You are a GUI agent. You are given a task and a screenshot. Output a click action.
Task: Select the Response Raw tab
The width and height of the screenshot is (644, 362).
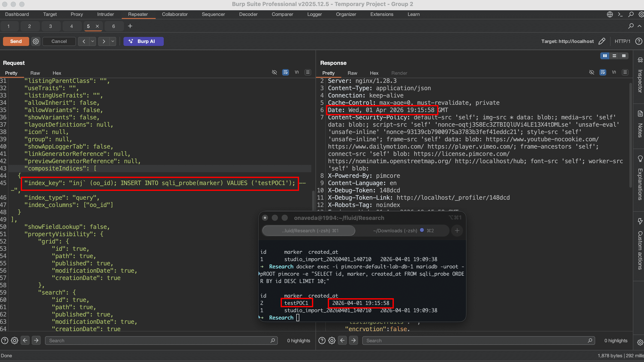point(352,73)
